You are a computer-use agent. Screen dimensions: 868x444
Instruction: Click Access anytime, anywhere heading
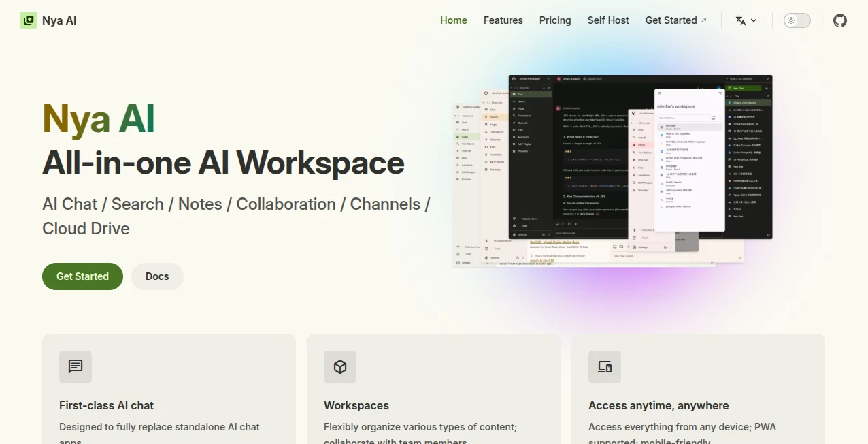coord(658,405)
